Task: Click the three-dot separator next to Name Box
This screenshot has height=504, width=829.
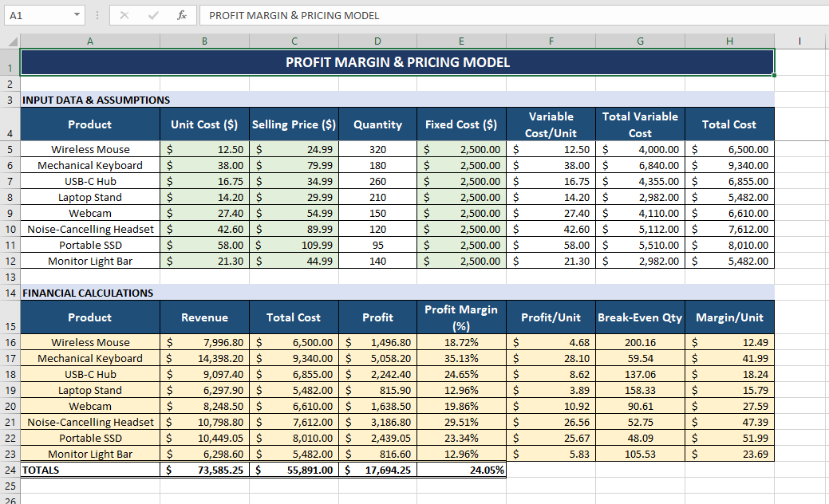Action: [97, 15]
